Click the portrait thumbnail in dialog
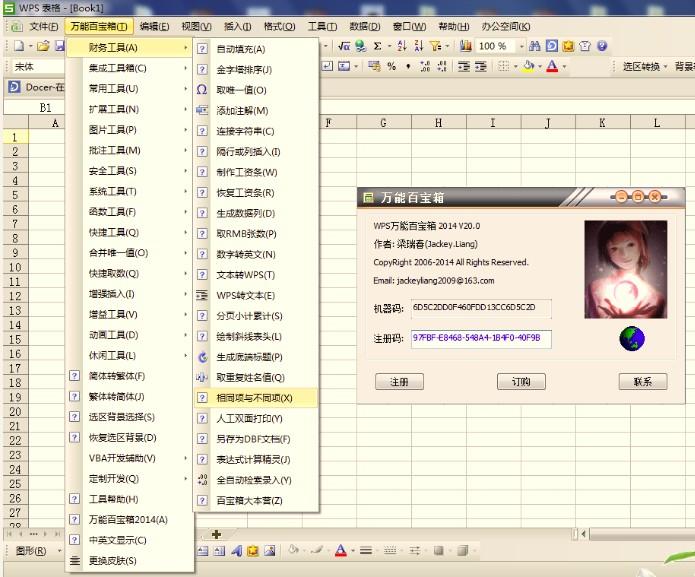695x577 pixels. click(625, 269)
